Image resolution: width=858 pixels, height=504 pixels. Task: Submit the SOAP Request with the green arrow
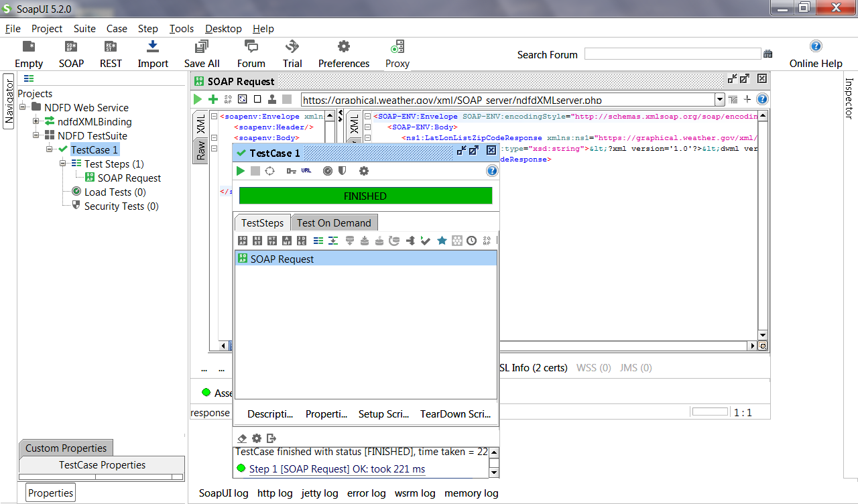coord(196,99)
